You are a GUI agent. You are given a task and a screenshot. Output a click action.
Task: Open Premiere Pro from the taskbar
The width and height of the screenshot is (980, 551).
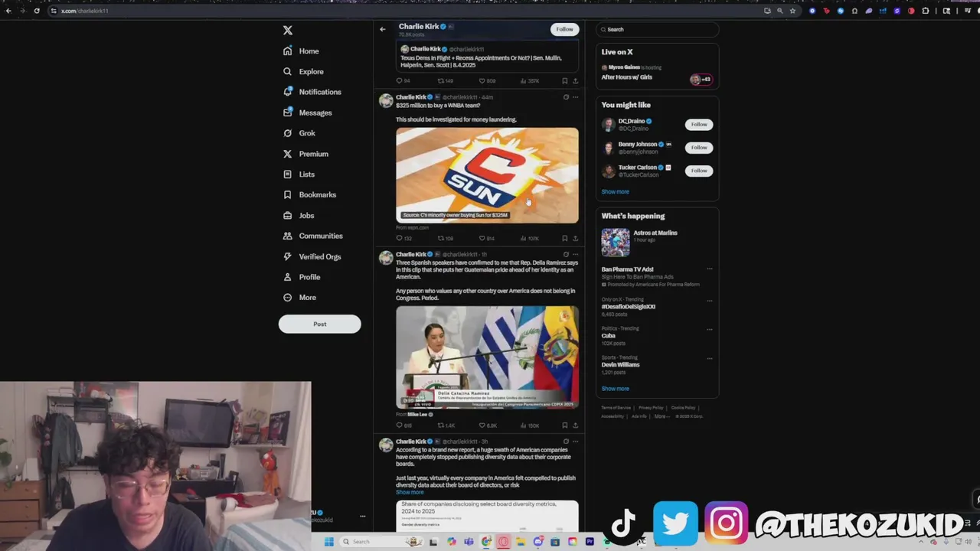(590, 542)
